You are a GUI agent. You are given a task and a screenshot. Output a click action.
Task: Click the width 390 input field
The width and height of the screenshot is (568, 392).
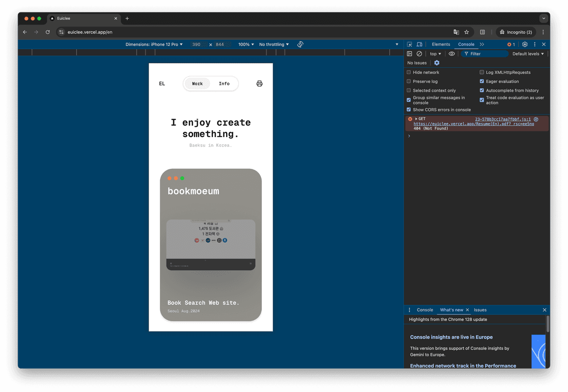[196, 44]
